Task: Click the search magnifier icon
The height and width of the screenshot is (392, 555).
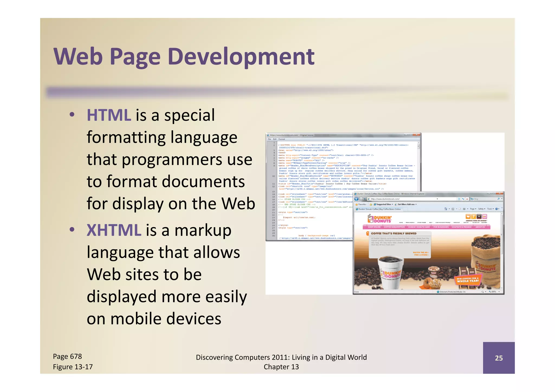Action: tap(499, 199)
